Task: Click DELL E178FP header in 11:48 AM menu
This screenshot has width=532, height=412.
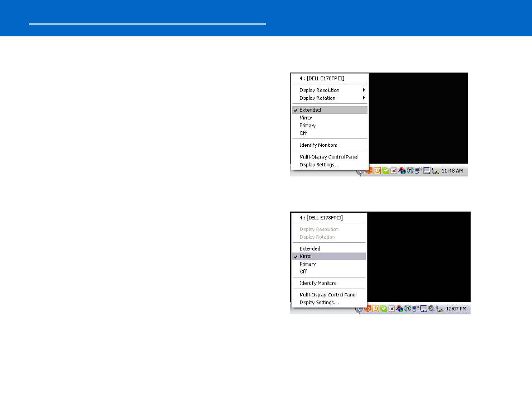Action: (330, 79)
